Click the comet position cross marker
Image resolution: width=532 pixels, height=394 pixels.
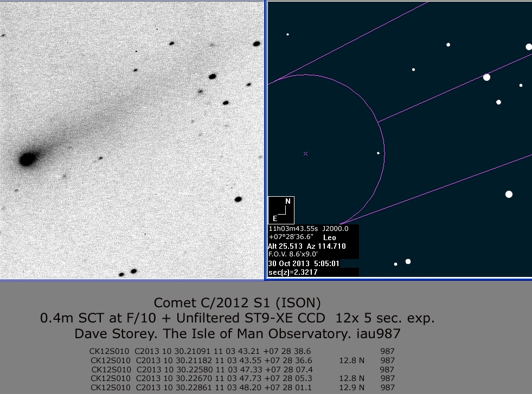pyautogui.click(x=305, y=153)
